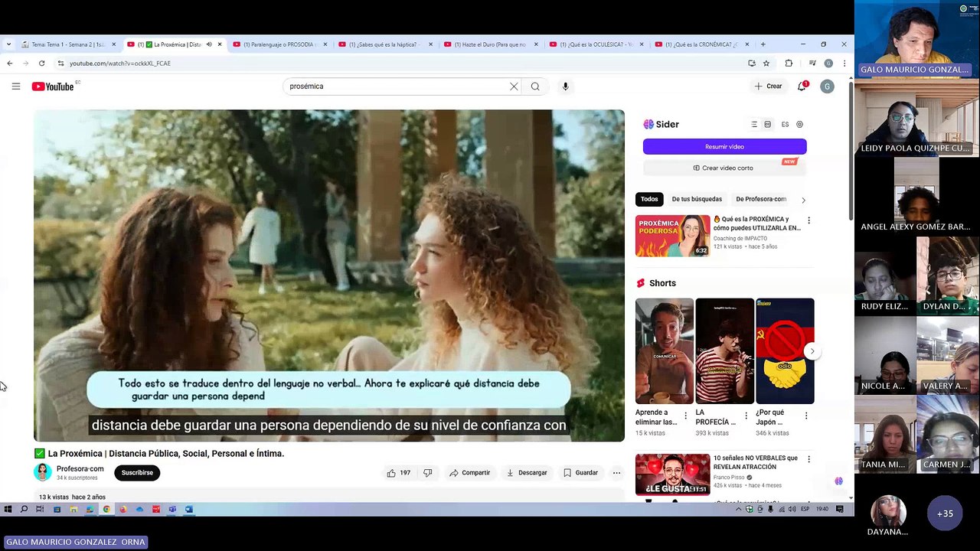This screenshot has height=551, width=980.
Task: Open the floating Sider brain icon
Action: click(838, 481)
